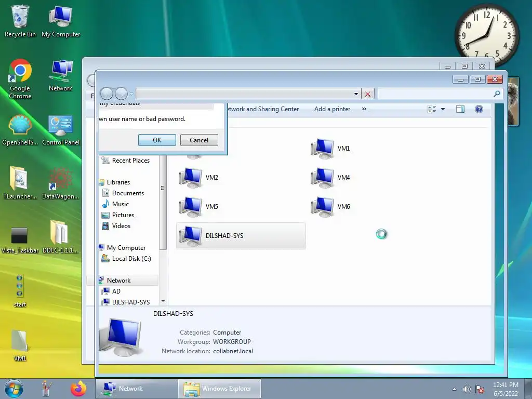The height and width of the screenshot is (399, 532).
Task: Select the VM4 computer icon
Action: coord(330,178)
